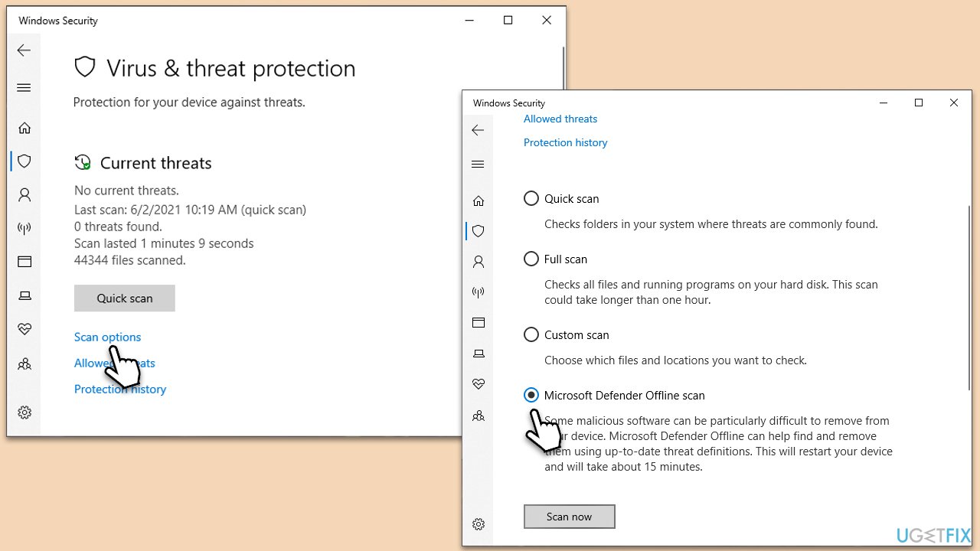Open the Scan options link
Screen dimensions: 980x551
point(108,337)
